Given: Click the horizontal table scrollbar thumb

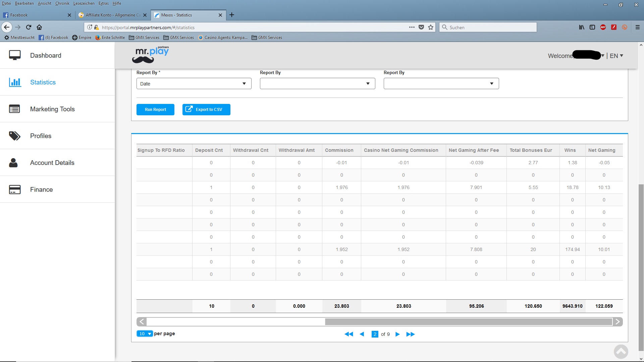Looking at the screenshot, I should point(469,322).
